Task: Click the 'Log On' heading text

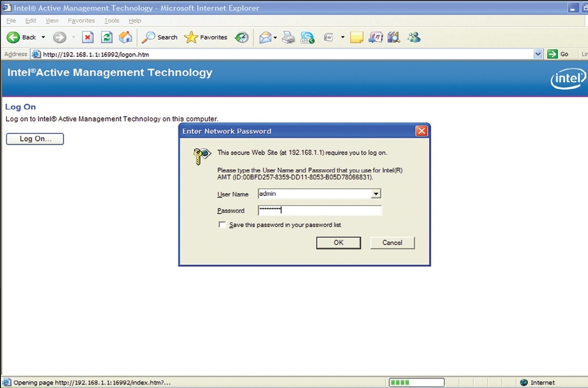Action: tap(20, 107)
